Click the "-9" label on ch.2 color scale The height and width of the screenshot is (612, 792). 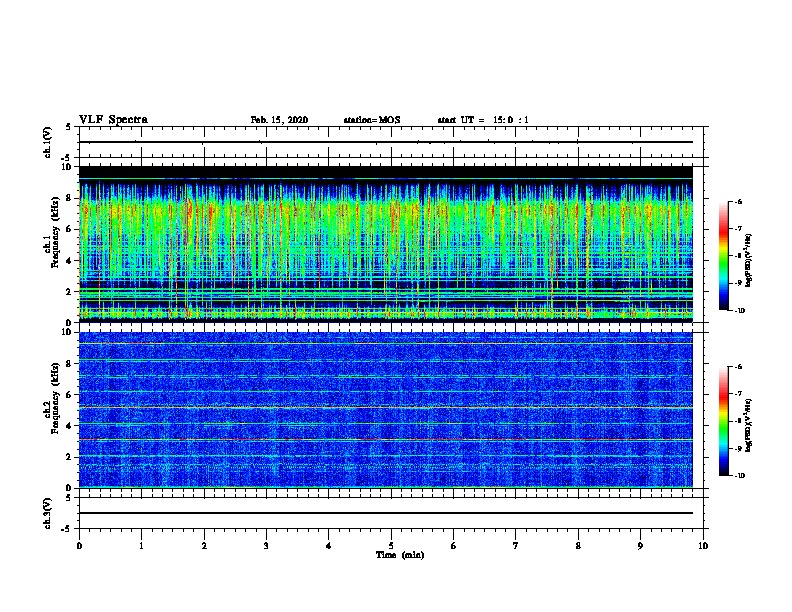click(x=738, y=448)
